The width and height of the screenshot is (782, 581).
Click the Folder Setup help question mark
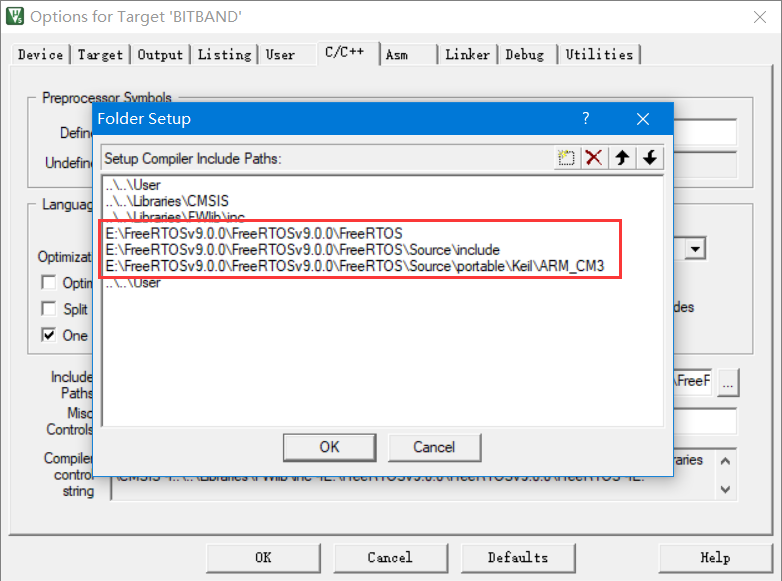pos(586,119)
